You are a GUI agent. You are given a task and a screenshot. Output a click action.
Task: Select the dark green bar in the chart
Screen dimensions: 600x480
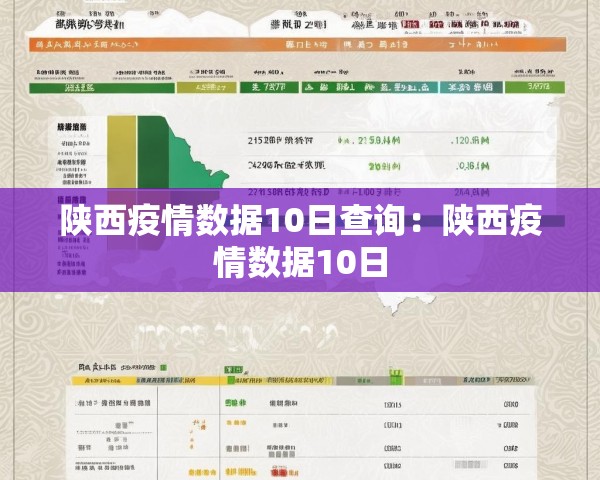[x=153, y=153]
